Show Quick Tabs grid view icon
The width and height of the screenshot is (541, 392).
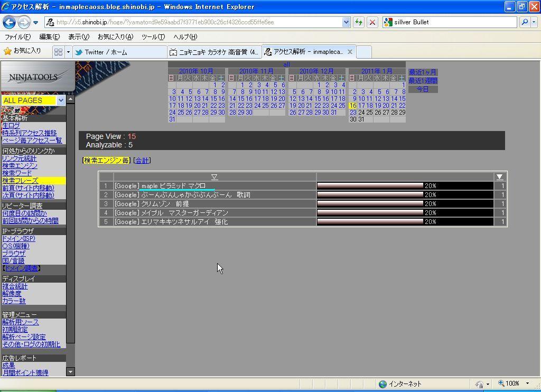(58, 52)
